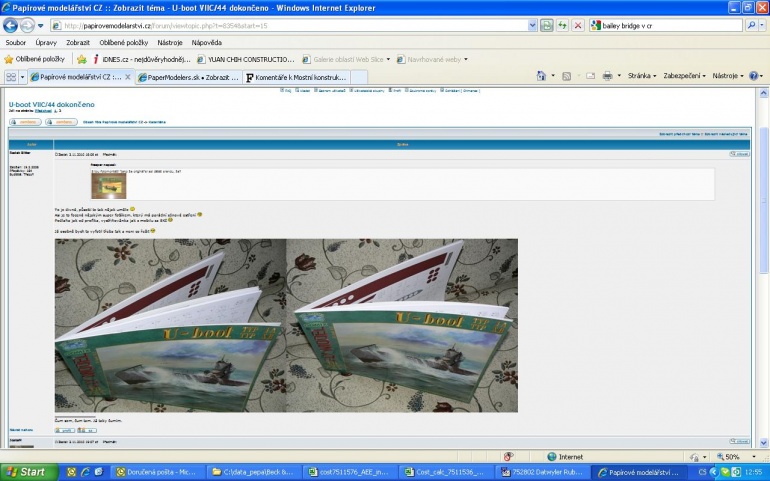770x481 pixels.
Task: Open the zoom level 50% dropdown
Action: click(x=736, y=457)
